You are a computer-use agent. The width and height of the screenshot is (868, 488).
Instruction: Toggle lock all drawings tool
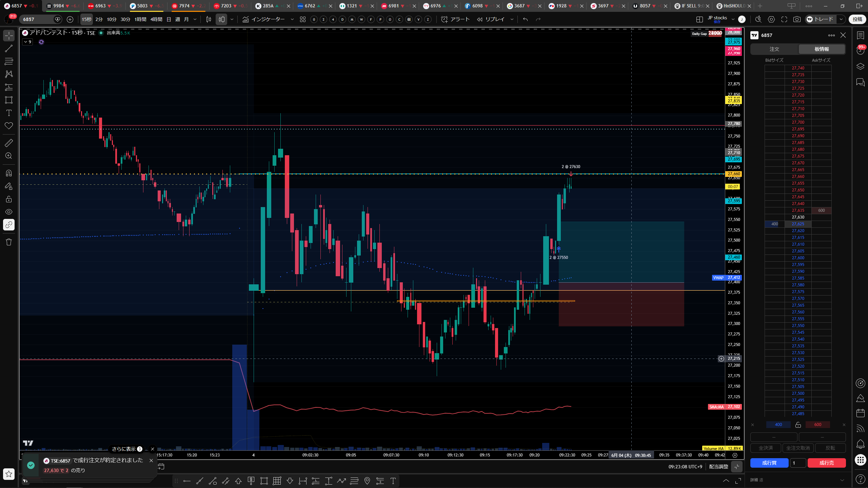point(9,199)
